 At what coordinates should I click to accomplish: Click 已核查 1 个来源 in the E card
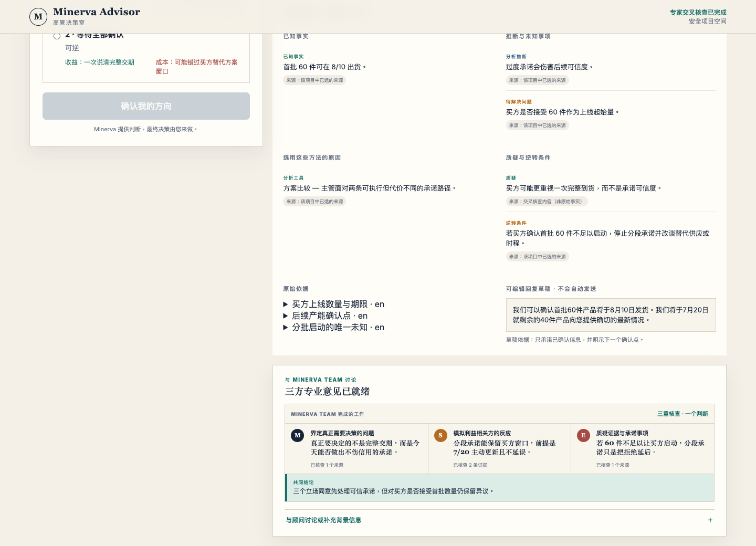pos(613,465)
